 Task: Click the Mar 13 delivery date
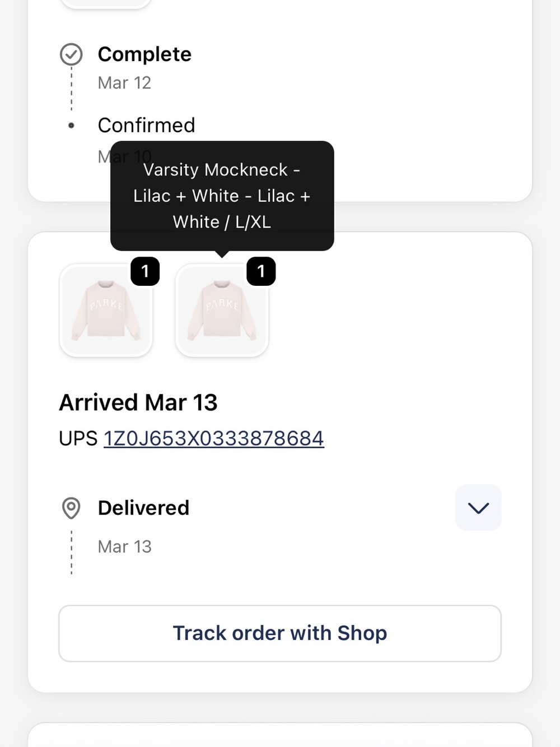124,546
